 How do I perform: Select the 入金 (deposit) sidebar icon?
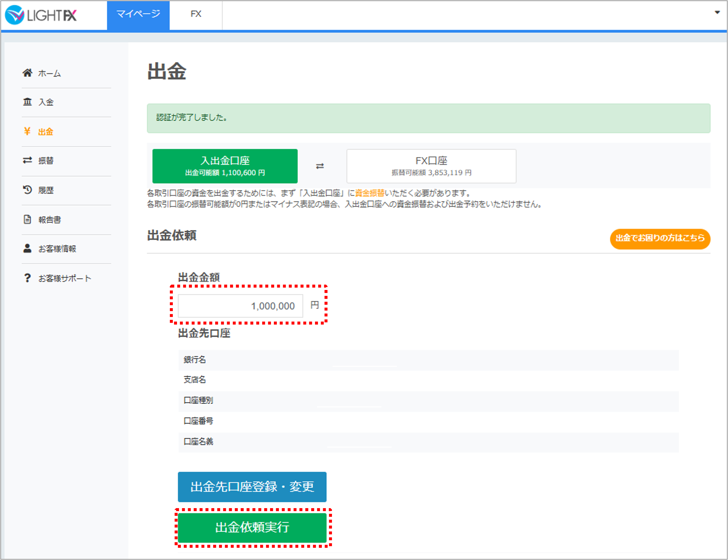point(28,102)
